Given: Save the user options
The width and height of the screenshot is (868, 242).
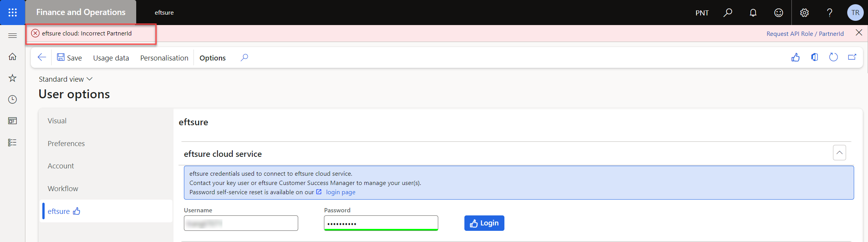Looking at the screenshot, I should 69,58.
